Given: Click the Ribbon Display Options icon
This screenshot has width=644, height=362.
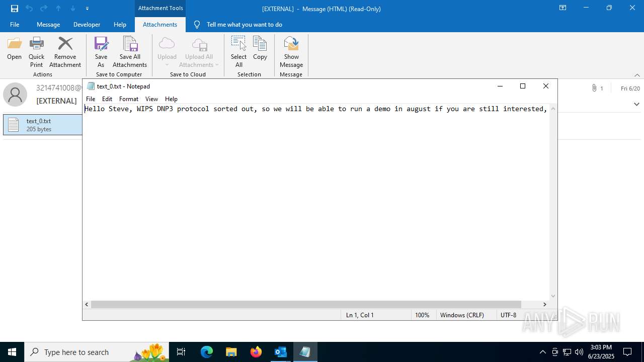Looking at the screenshot, I should (x=562, y=8).
